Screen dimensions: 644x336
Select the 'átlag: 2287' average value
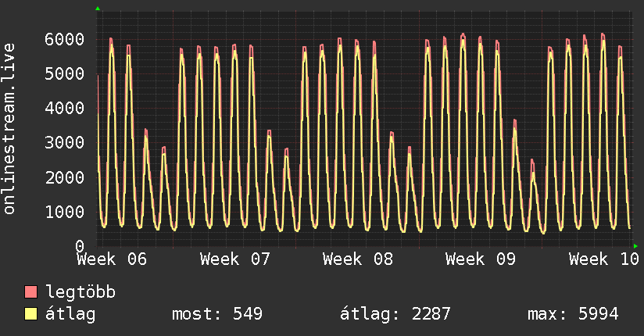click(395, 314)
